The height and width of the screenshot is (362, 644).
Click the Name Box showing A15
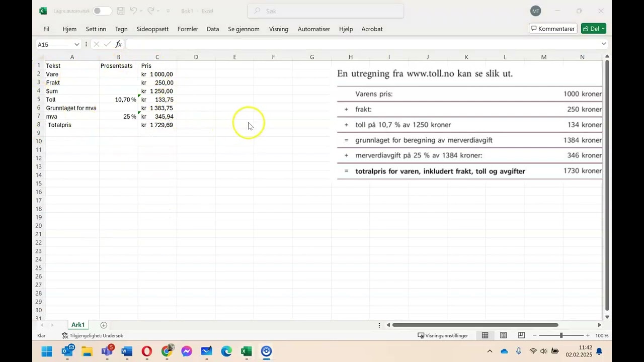coord(54,44)
